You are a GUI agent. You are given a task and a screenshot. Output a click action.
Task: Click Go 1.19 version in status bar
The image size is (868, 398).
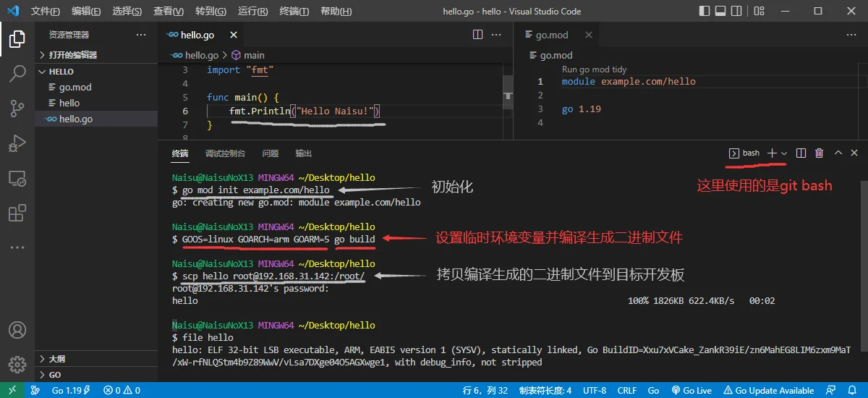point(70,391)
